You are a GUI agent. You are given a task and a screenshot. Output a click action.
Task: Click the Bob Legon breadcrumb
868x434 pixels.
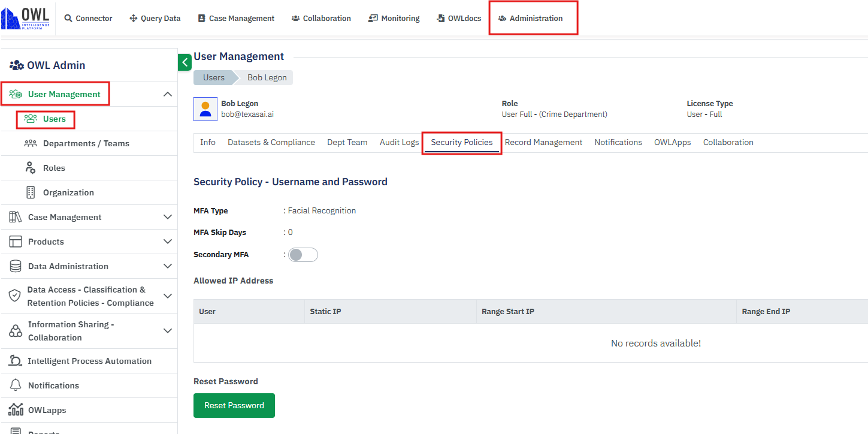click(267, 77)
